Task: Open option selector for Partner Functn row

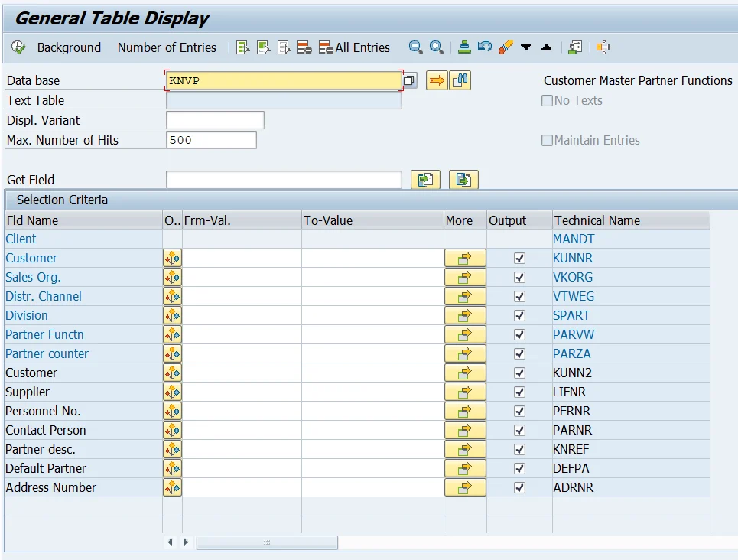Action: coord(172,334)
